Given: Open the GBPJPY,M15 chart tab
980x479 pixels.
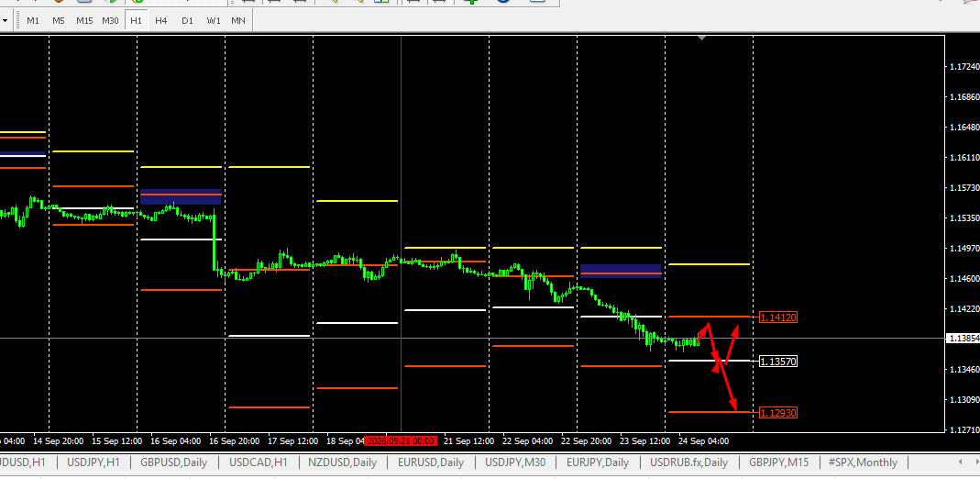Looking at the screenshot, I should [x=778, y=462].
